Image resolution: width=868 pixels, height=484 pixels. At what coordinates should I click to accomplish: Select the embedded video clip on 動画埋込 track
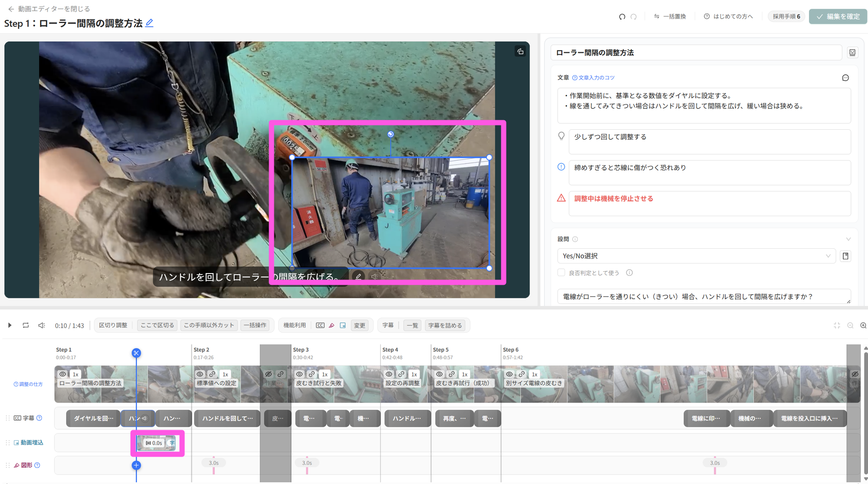pyautogui.click(x=157, y=443)
